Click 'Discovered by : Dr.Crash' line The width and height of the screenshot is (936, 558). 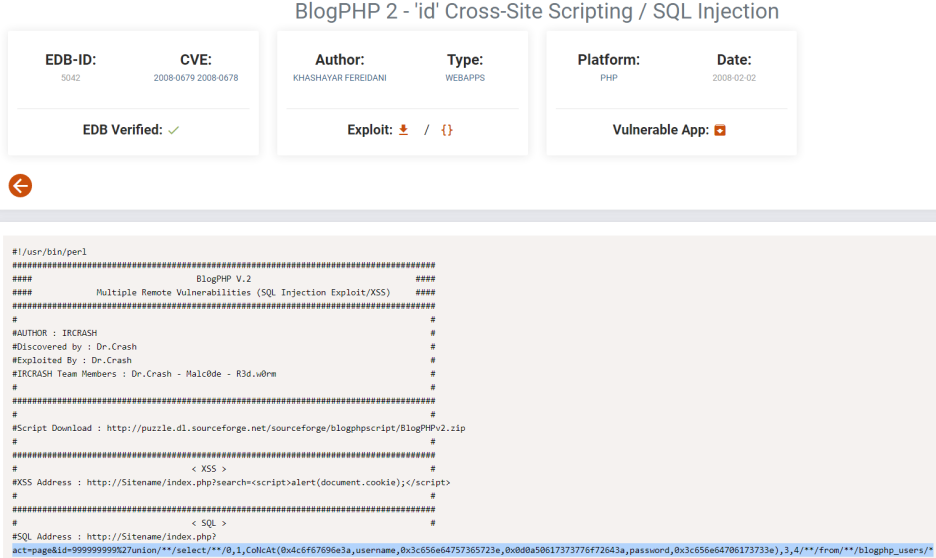click(x=75, y=347)
